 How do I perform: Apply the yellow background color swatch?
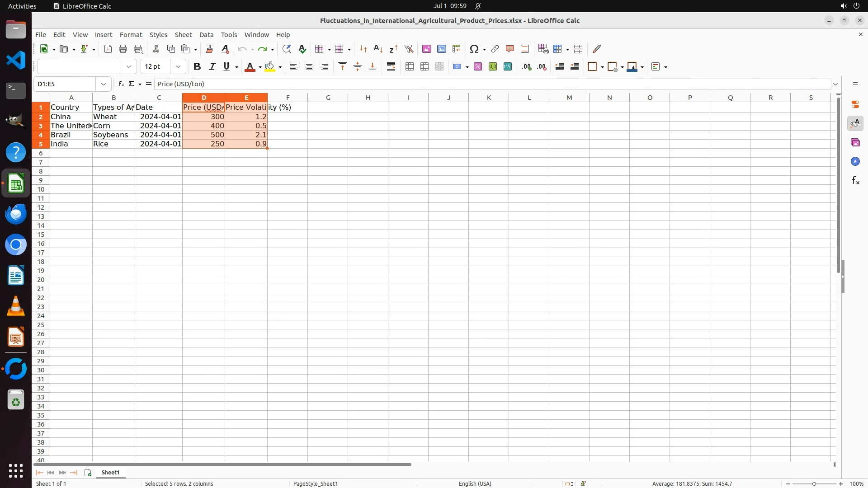[x=270, y=67]
